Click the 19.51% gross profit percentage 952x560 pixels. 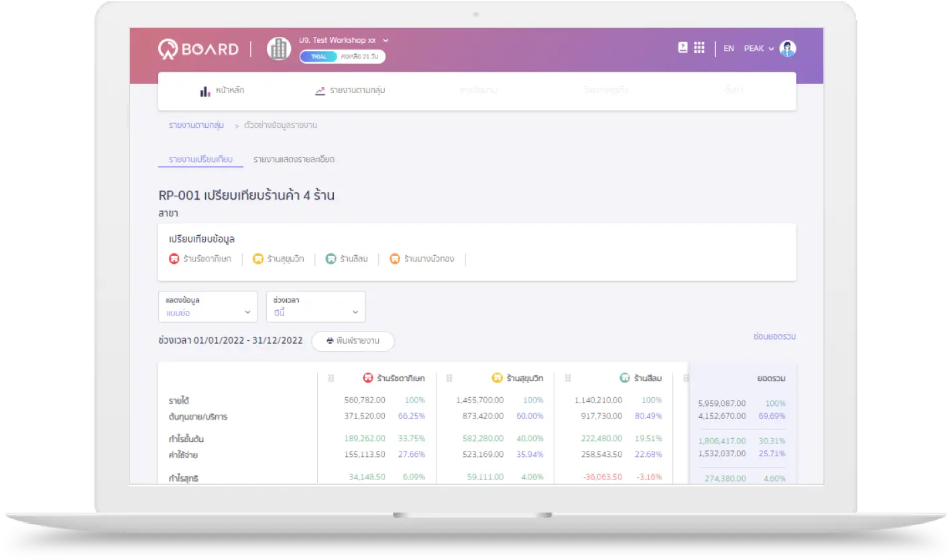pos(648,439)
